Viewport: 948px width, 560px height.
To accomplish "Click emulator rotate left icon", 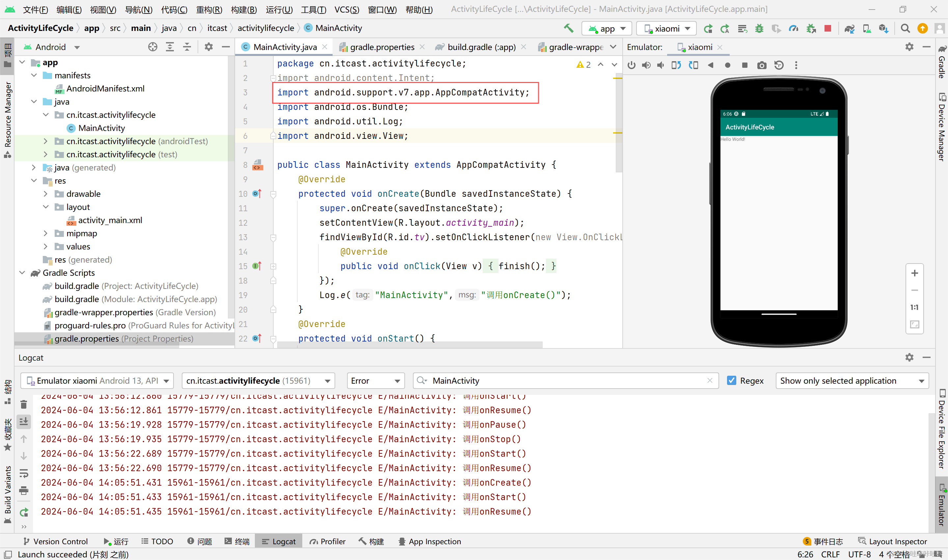I will coord(676,65).
